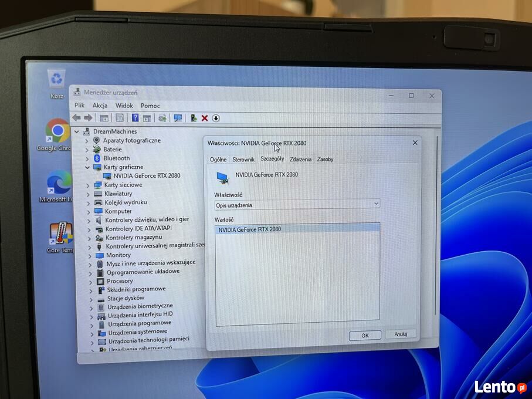Select Urządzenia interfejsu HID tree item
532x399 pixels.
[140, 315]
